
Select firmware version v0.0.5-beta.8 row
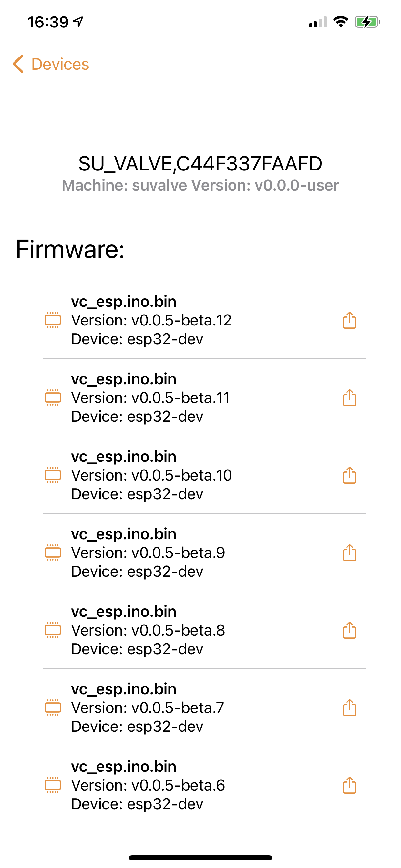coord(204,630)
